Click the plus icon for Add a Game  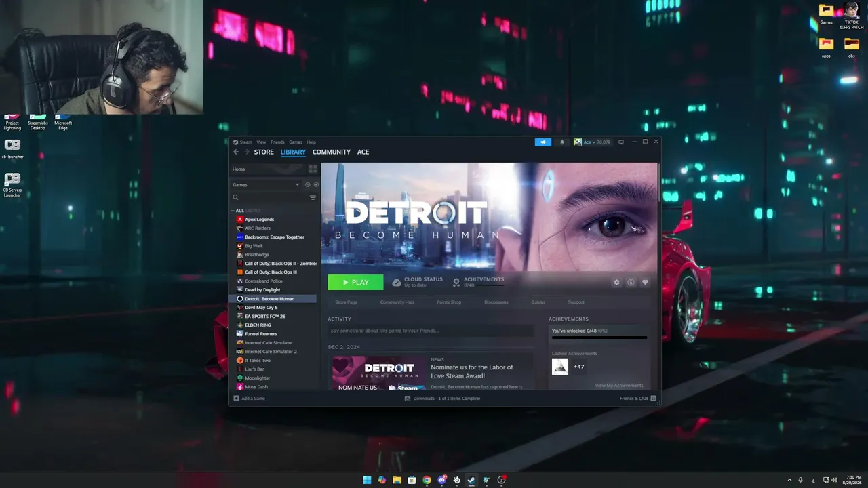[236, 398]
